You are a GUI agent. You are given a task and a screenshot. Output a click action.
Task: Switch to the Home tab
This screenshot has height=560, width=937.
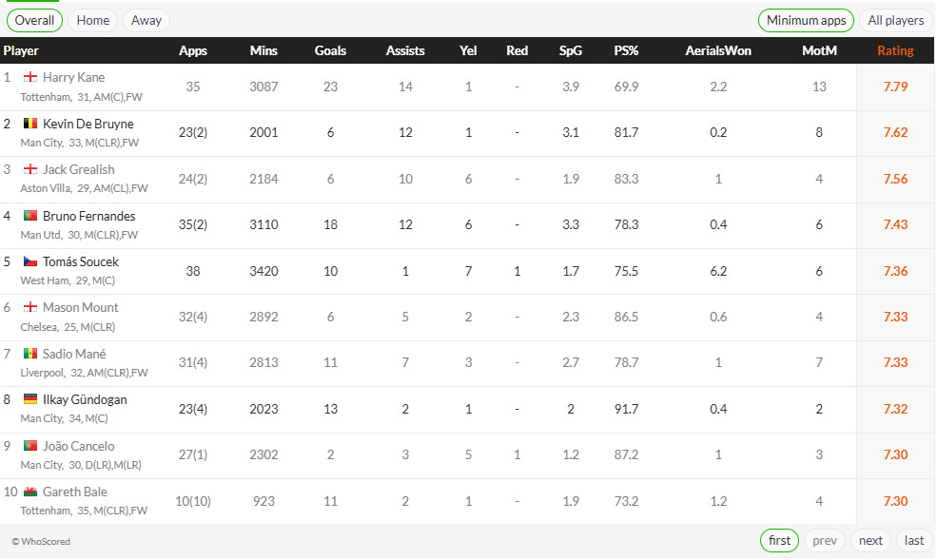pos(93,20)
